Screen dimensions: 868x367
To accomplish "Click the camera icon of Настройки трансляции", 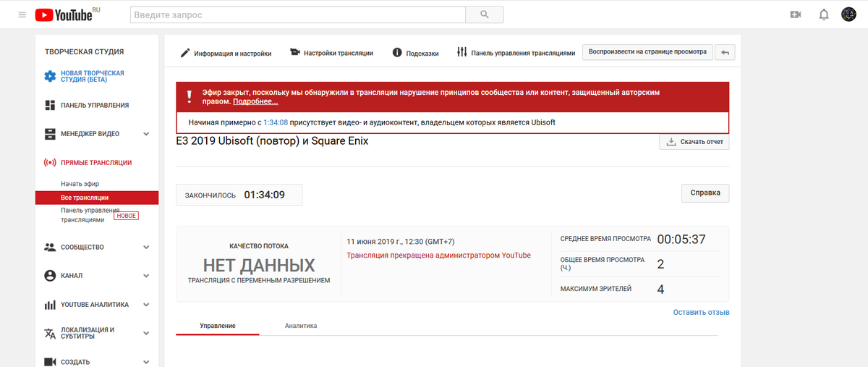I will pyautogui.click(x=295, y=52).
